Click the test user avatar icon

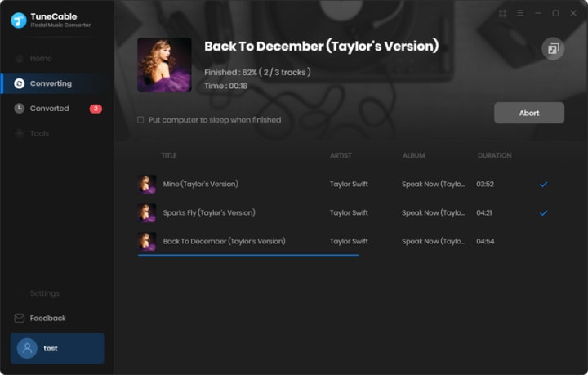point(27,348)
